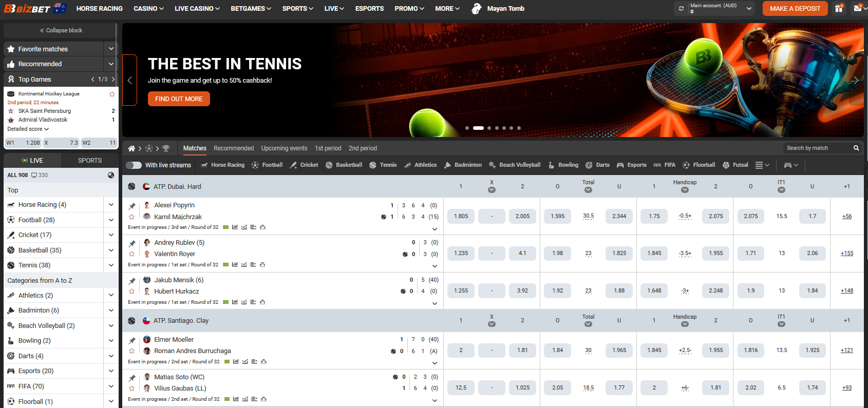Expand details of Popyrin vs Majchrzak row
This screenshot has height=408, width=868.
click(x=435, y=229)
